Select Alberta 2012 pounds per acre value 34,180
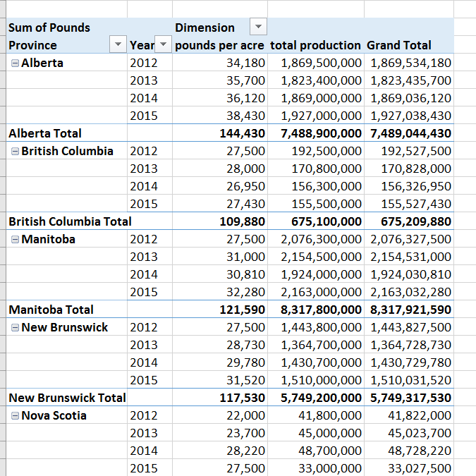Viewport: 476px width, 476px height. tap(245, 63)
